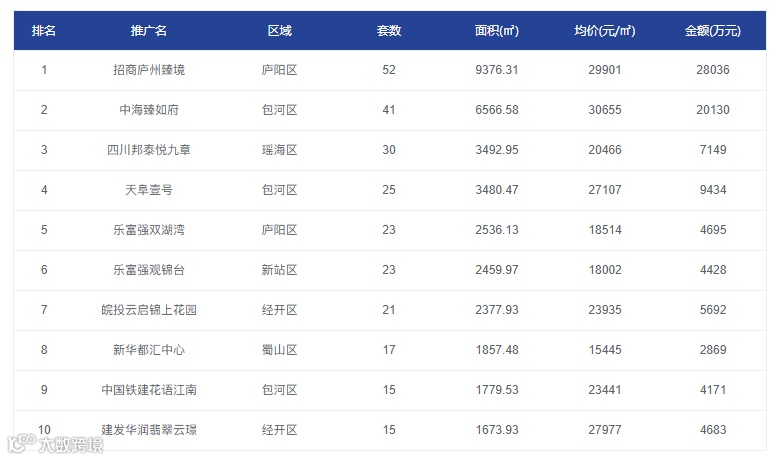Viewport: 781px width, 460px height.
Task: Click units count 17
Action: pyautogui.click(x=389, y=350)
